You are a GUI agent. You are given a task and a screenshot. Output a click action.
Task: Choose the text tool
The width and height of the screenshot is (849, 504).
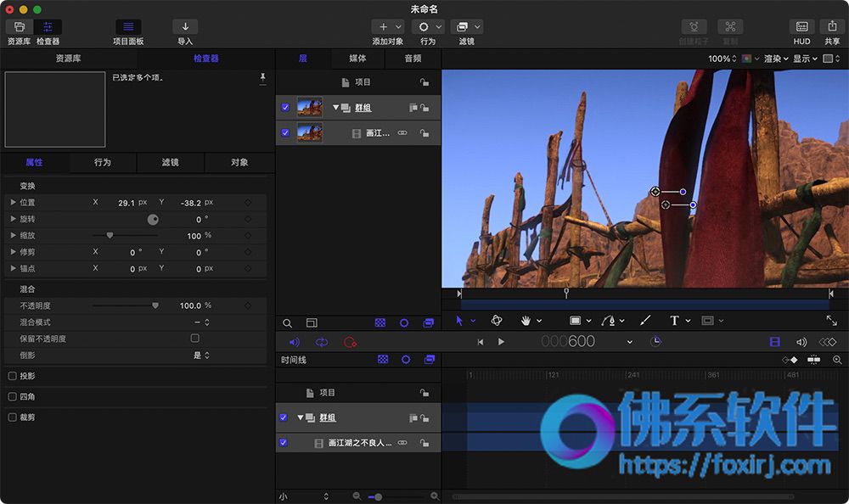[x=674, y=321]
